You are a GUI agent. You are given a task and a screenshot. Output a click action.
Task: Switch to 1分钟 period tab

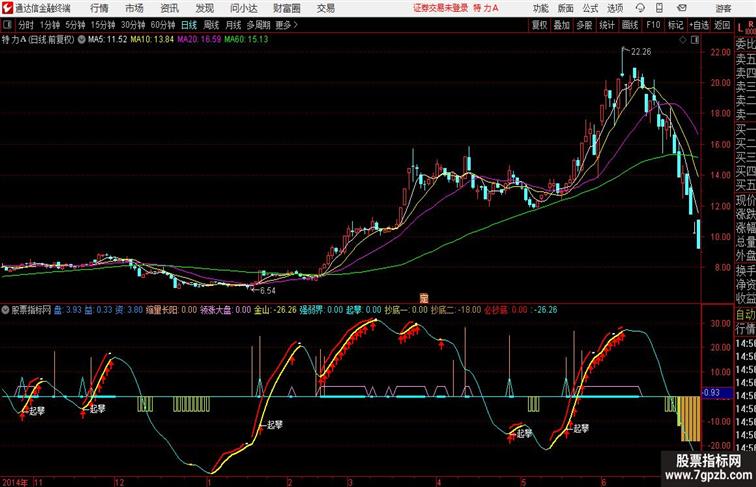point(50,25)
